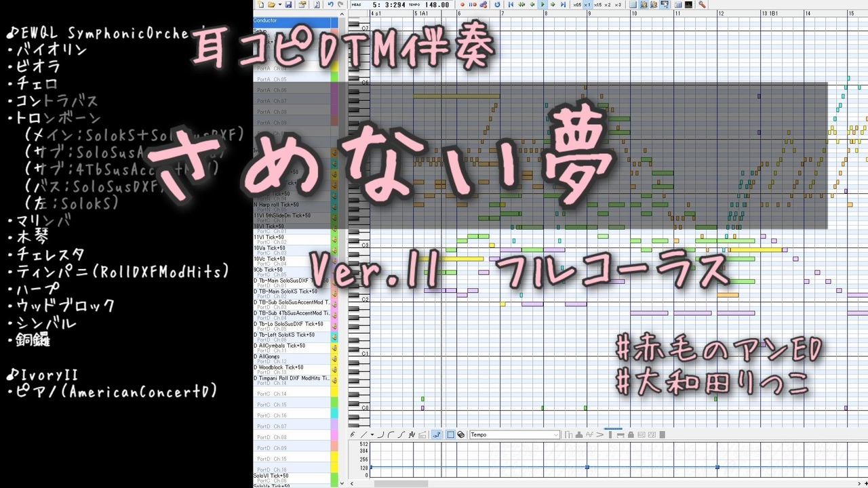This screenshot has height=488, width=868.
Task: Select x2 playback speed
Action: click(x=608, y=5)
